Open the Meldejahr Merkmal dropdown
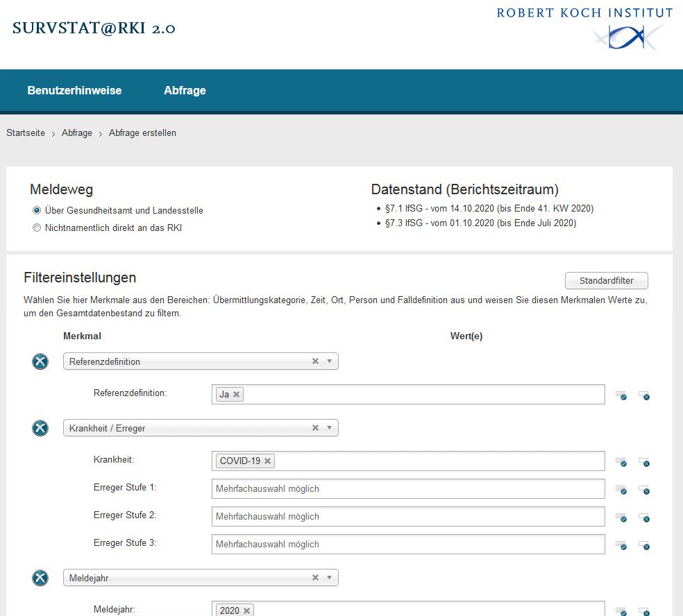Screen dimensions: 683x616 click(201, 578)
